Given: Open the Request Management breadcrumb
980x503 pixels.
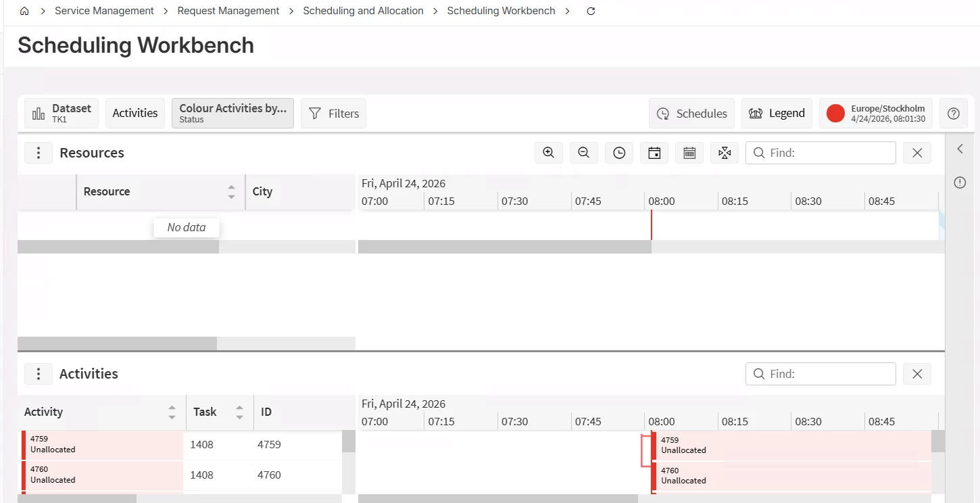Looking at the screenshot, I should click(x=228, y=11).
